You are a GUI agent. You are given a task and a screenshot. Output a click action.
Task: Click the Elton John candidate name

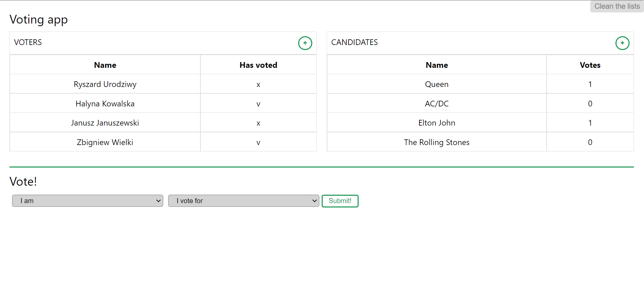click(x=437, y=123)
